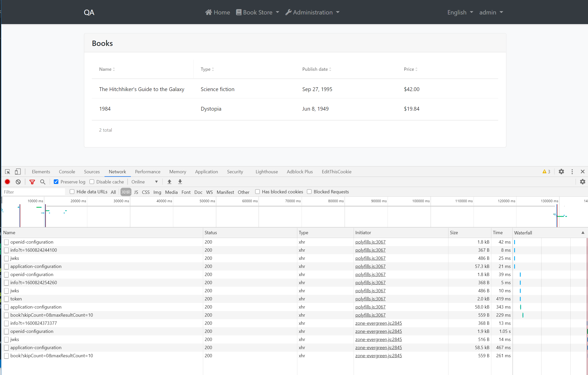The width and height of the screenshot is (588, 375).
Task: Start inspecting elements with the inspect cursor icon
Action: tap(7, 172)
